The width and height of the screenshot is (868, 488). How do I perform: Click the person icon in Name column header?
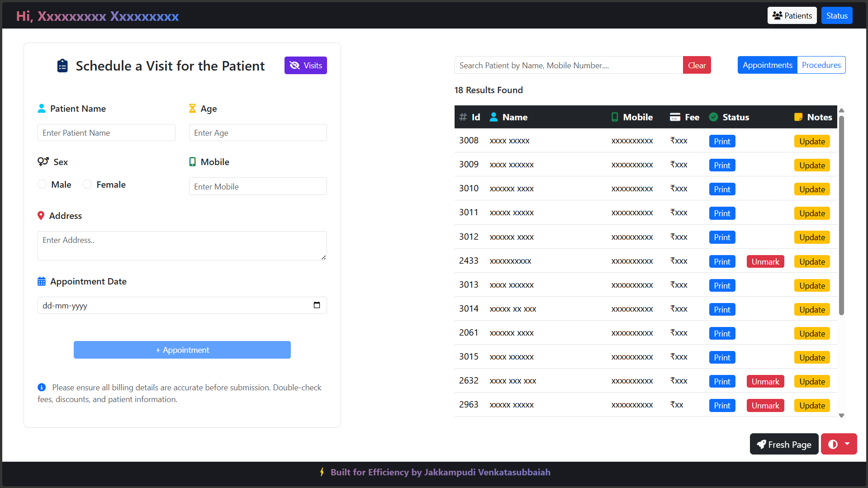(x=494, y=117)
